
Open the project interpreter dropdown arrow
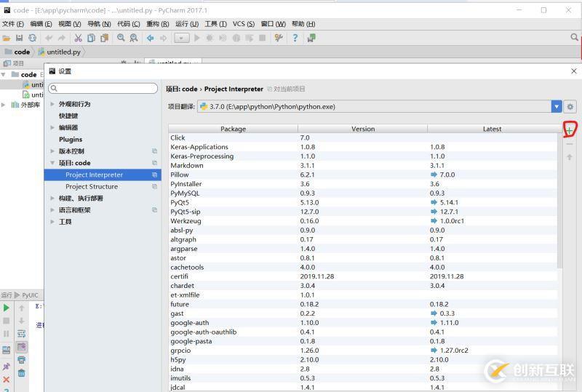click(557, 107)
